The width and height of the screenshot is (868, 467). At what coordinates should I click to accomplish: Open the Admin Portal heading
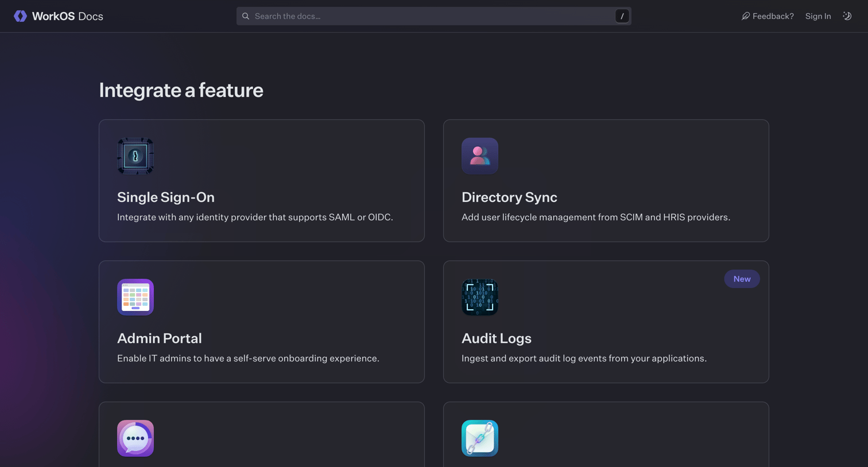coord(160,338)
